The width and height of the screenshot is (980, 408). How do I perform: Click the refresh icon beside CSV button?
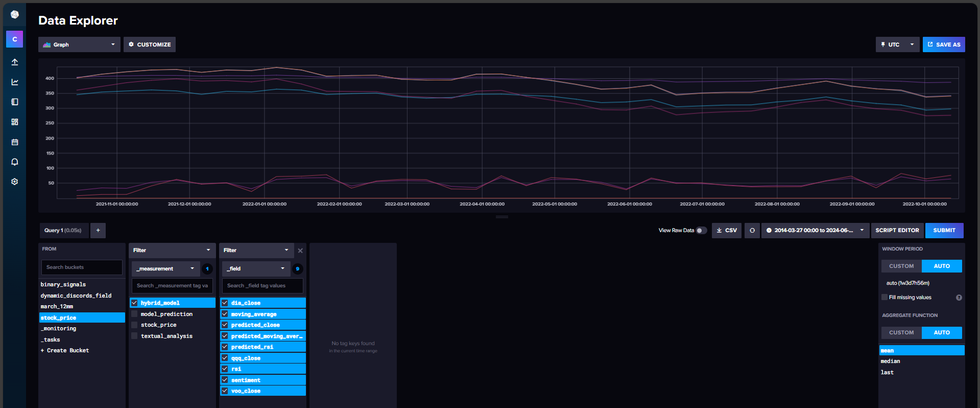[x=752, y=231]
